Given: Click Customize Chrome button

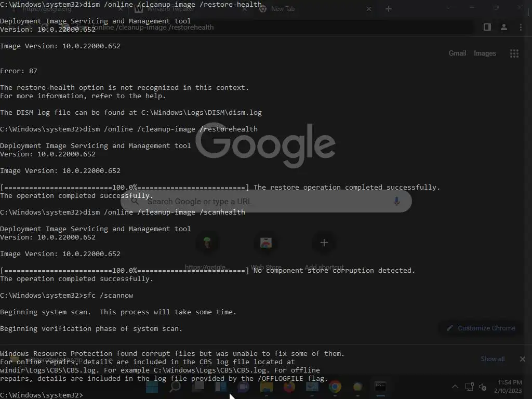Looking at the screenshot, I should pos(481,328).
